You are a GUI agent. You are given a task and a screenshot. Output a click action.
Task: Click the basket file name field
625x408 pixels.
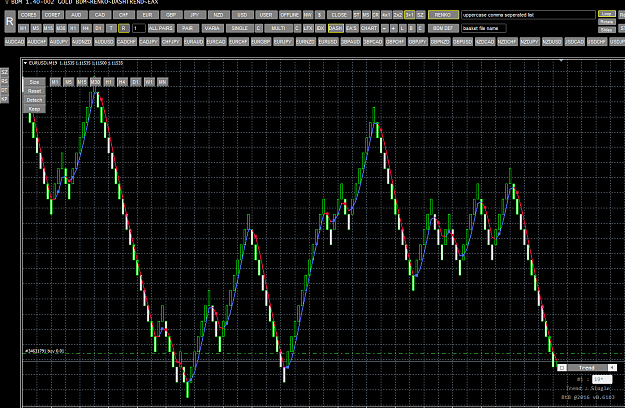(x=484, y=28)
